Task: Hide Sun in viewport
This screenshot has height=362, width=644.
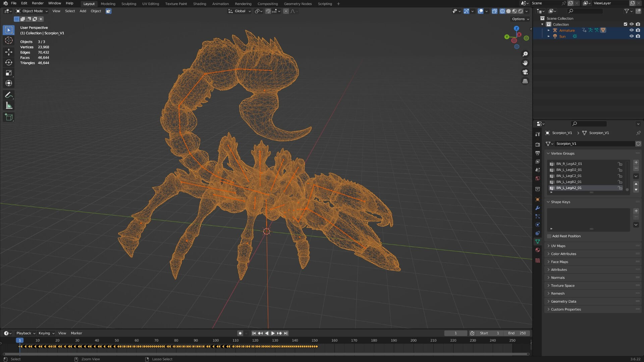Action: coord(631,37)
